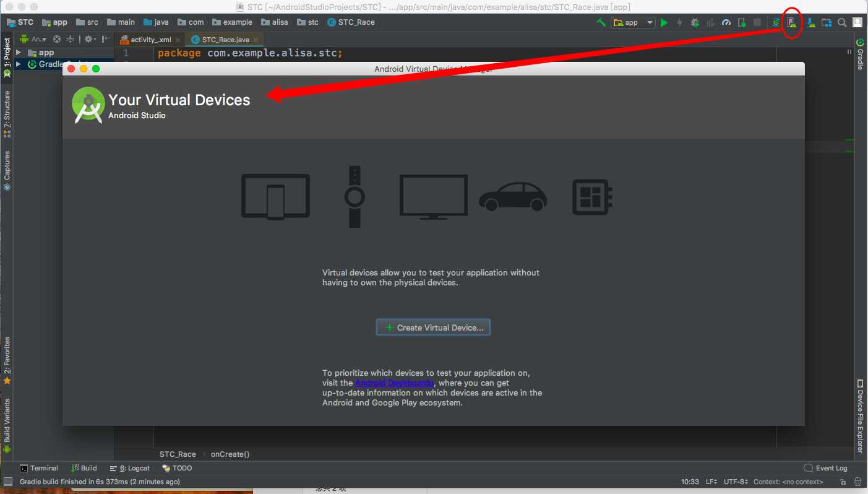Click Sync Project with Gradle Files icon

pos(776,22)
